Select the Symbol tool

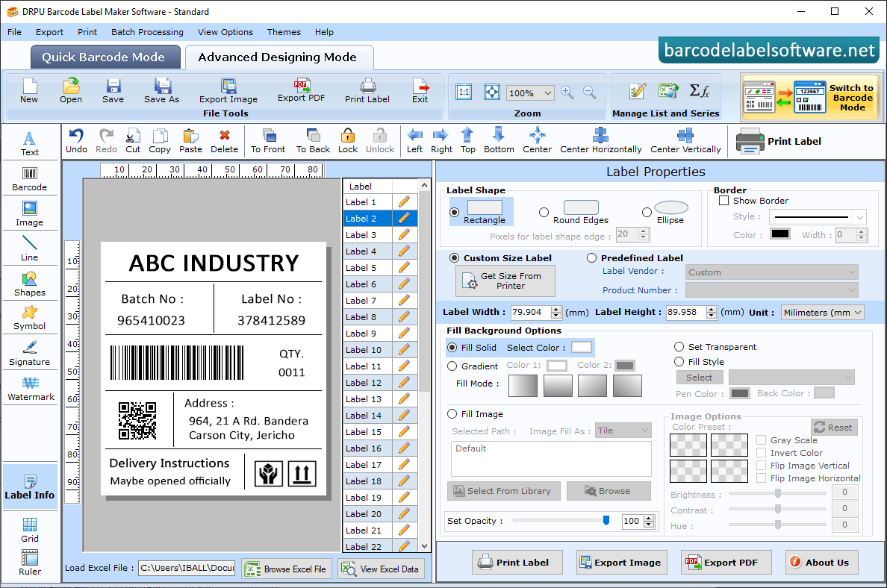[29, 319]
